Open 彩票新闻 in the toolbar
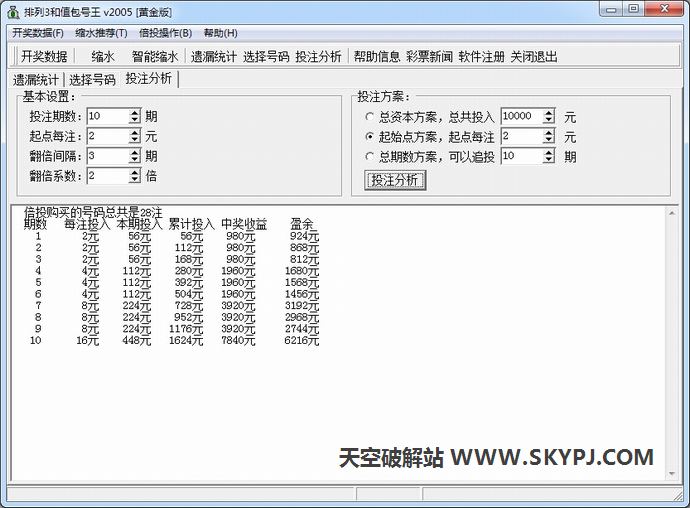 pos(429,57)
